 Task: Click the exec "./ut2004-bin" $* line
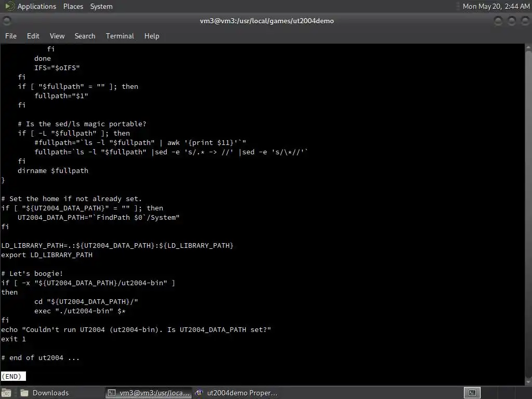click(79, 311)
